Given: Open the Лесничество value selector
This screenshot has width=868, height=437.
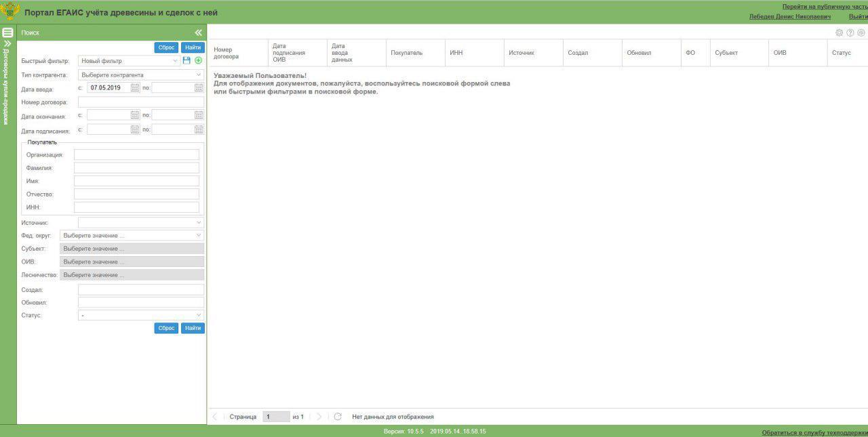Looking at the screenshot, I should (132, 275).
